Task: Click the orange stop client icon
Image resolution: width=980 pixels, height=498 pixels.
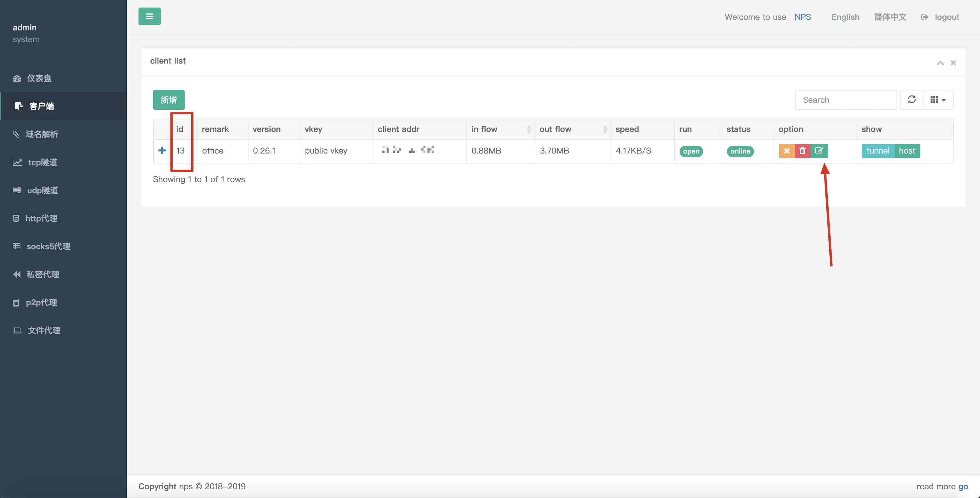Action: pyautogui.click(x=786, y=151)
